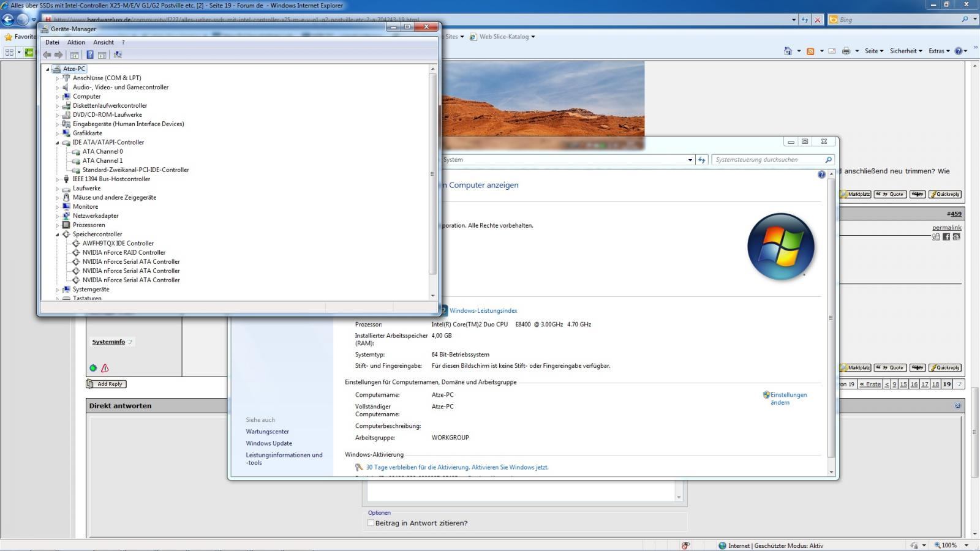
Task: Open Datei menu in Geräte-Manager
Action: point(52,42)
